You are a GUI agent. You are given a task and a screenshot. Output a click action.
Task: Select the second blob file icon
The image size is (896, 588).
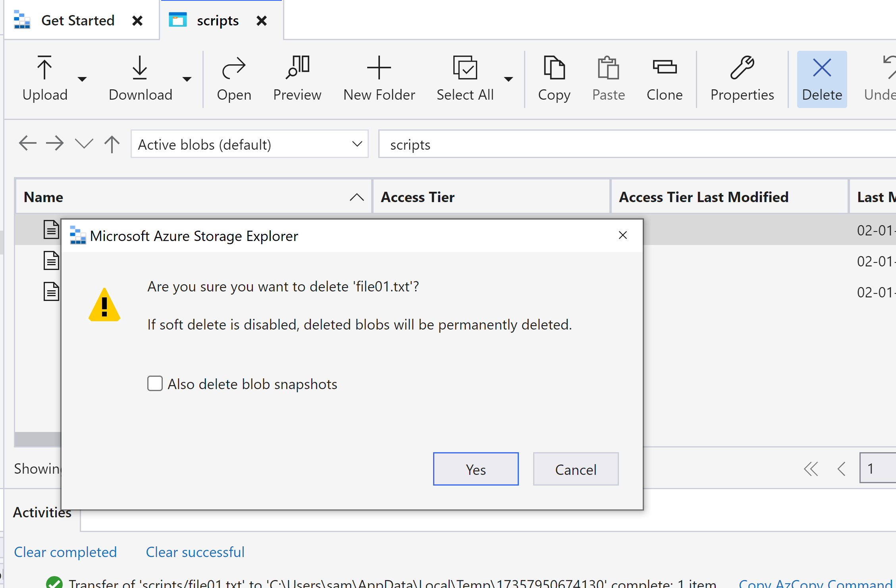click(51, 260)
